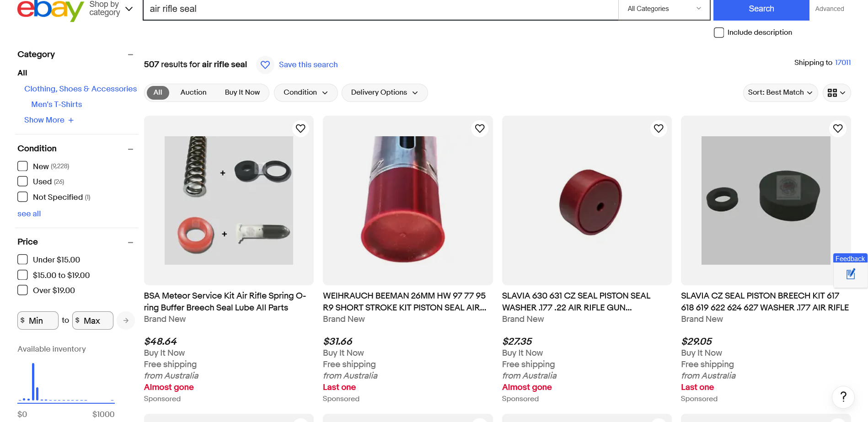Viewport: 868px width, 422px height.
Task: Click Save this search link
Action: click(308, 65)
